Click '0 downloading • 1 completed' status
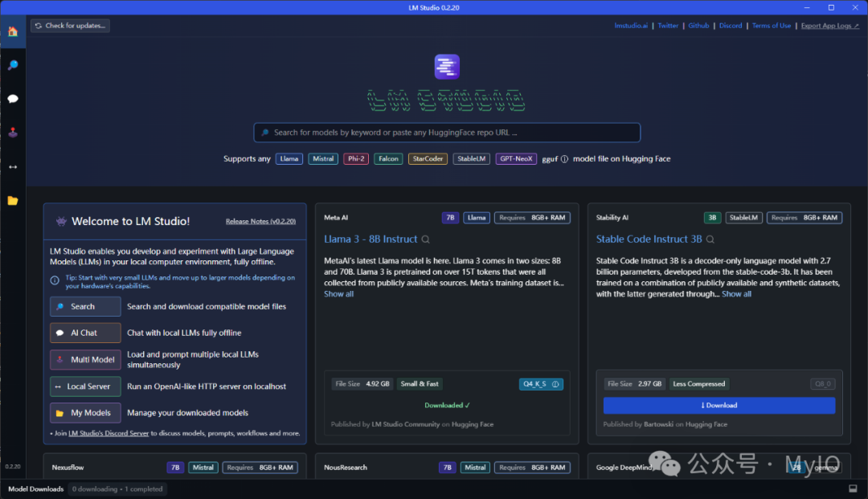 117,489
